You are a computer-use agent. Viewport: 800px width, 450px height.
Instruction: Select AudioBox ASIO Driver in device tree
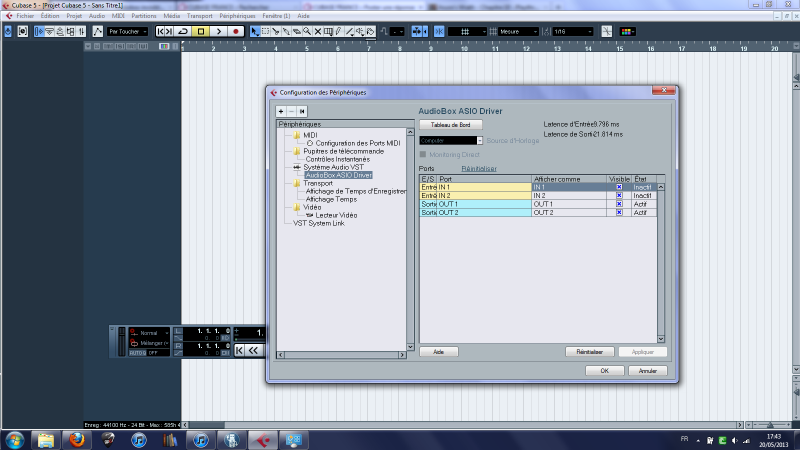pyautogui.click(x=339, y=175)
